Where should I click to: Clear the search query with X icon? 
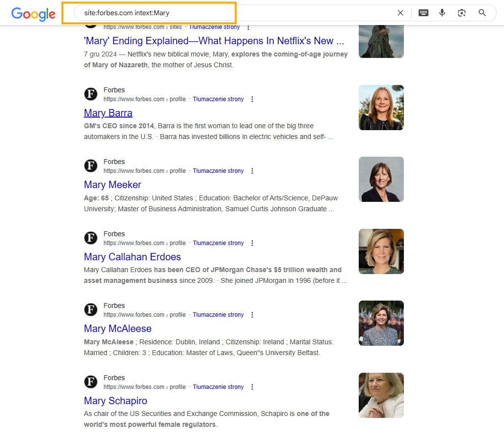pyautogui.click(x=400, y=13)
